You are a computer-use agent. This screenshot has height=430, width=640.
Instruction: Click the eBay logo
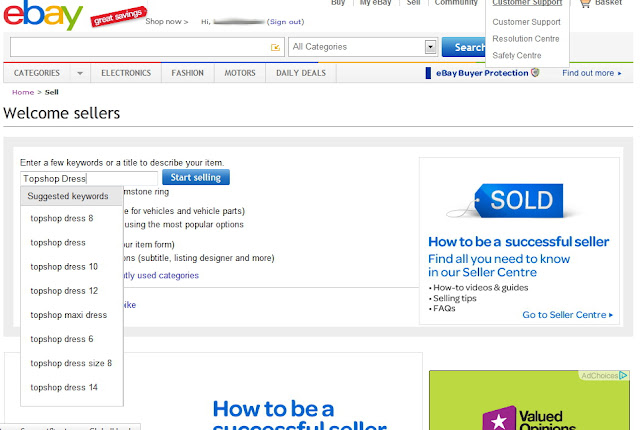click(x=43, y=16)
